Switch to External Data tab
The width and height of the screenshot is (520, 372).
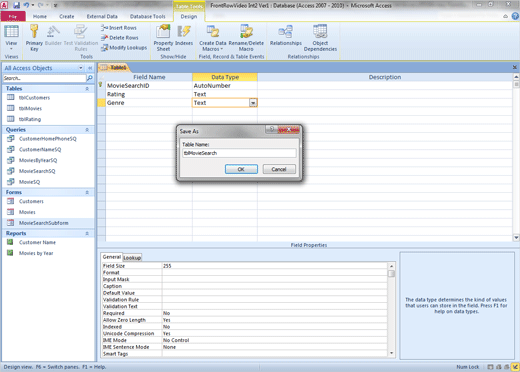point(102,16)
